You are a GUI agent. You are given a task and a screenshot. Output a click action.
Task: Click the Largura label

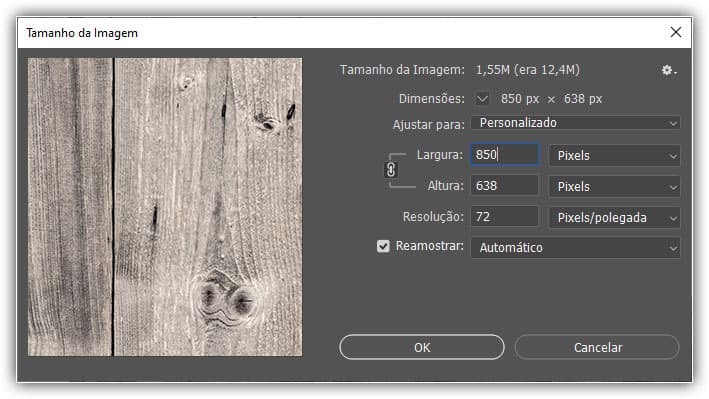tap(440, 155)
